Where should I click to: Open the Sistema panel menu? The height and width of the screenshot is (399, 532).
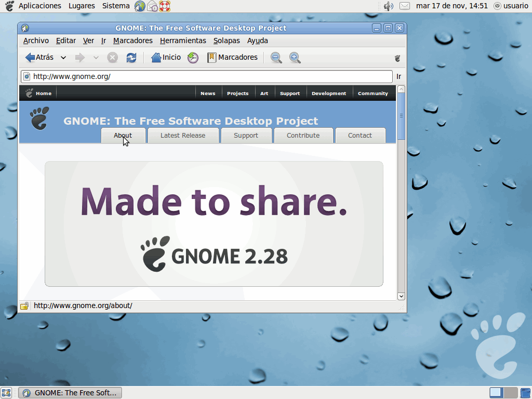(116, 6)
